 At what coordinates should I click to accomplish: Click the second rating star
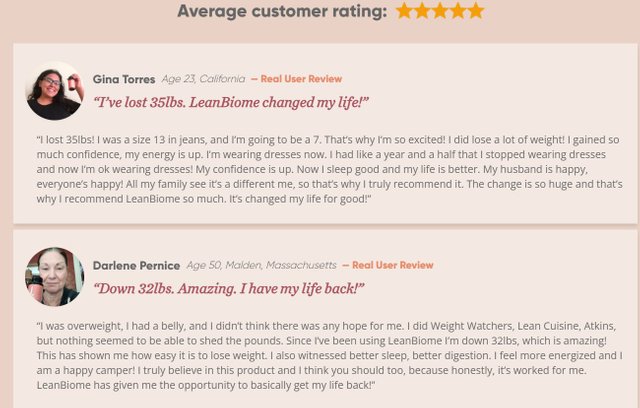click(422, 11)
